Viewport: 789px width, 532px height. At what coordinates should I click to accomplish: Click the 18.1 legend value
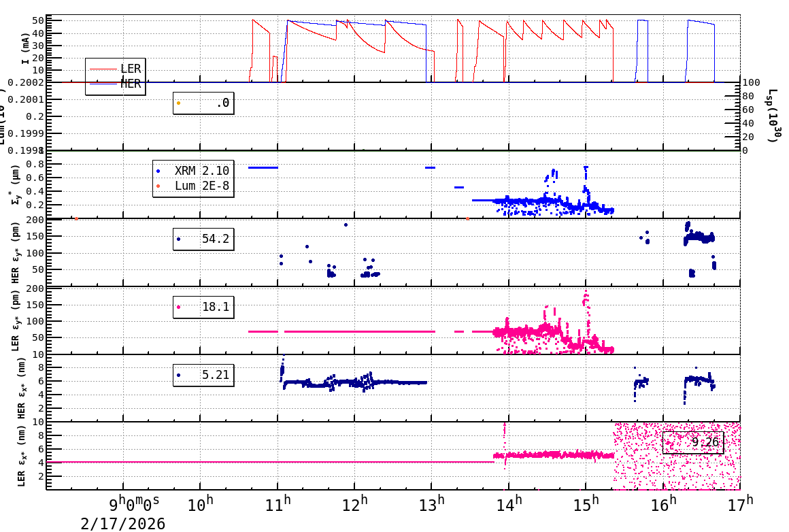pos(216,307)
